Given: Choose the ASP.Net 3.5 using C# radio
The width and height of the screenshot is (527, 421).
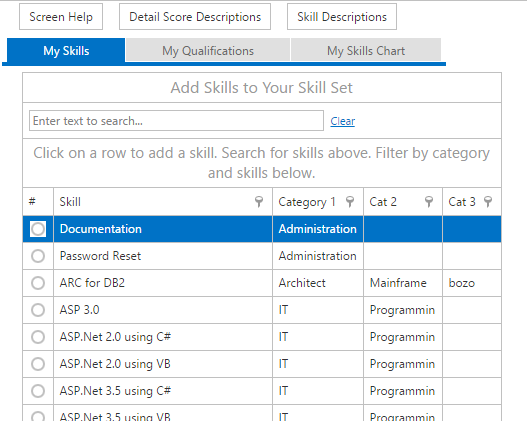Looking at the screenshot, I should click(38, 391).
